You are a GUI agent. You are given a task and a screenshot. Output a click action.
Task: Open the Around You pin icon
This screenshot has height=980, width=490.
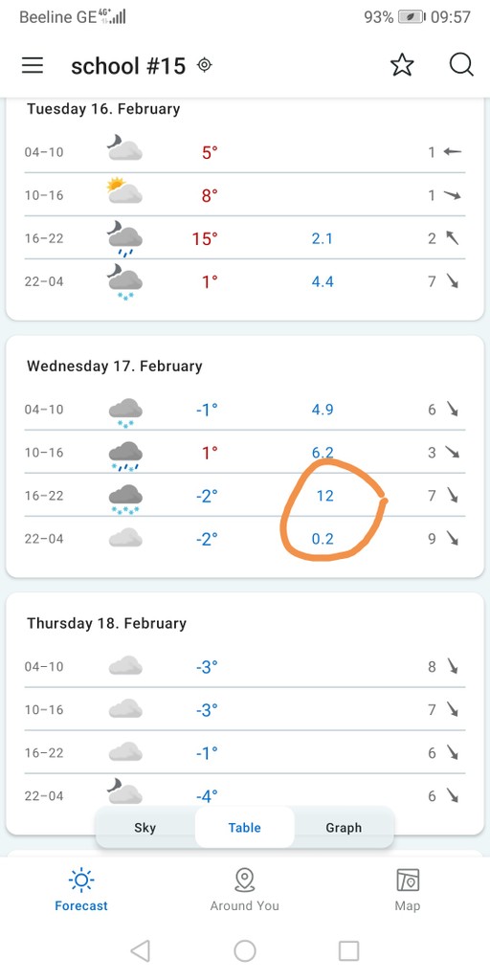coord(244,880)
